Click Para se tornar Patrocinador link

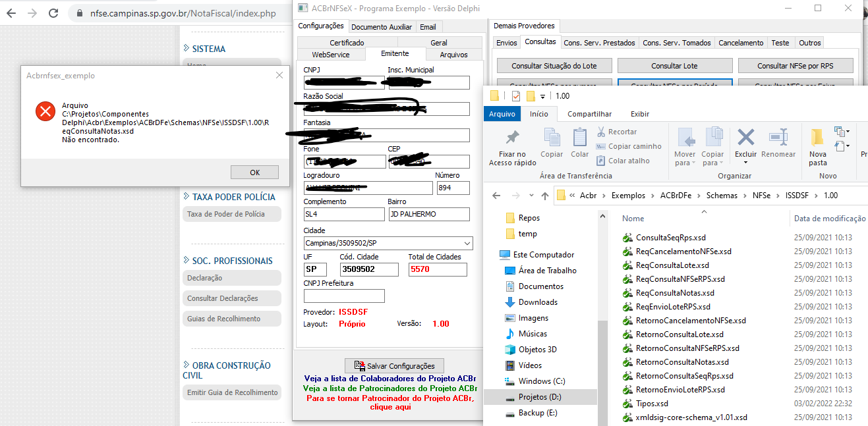(390, 403)
